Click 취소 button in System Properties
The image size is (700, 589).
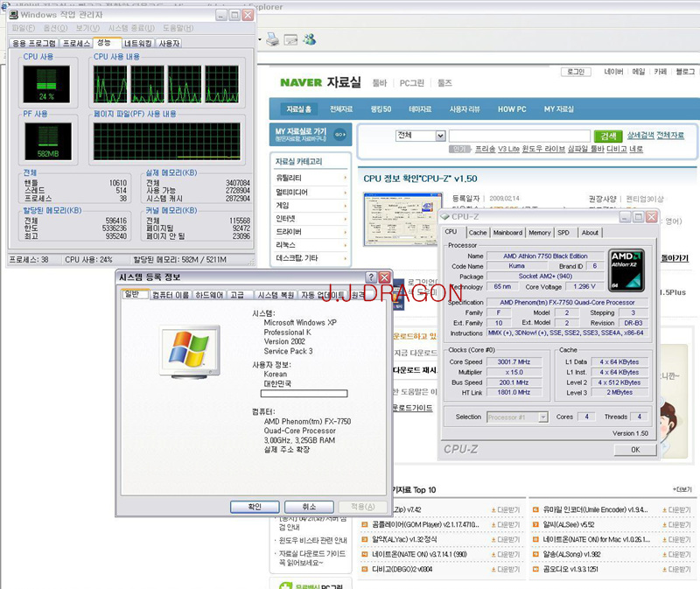click(x=309, y=507)
